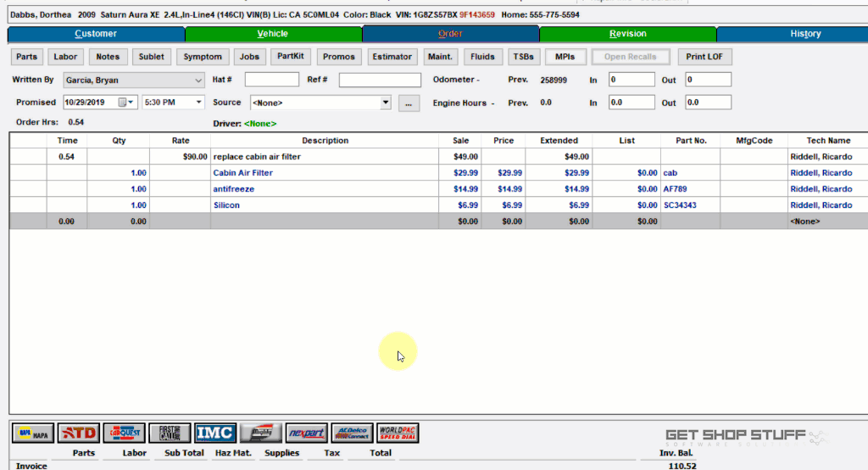
Task: Launch the Nexpart catalog icon
Action: 306,434
